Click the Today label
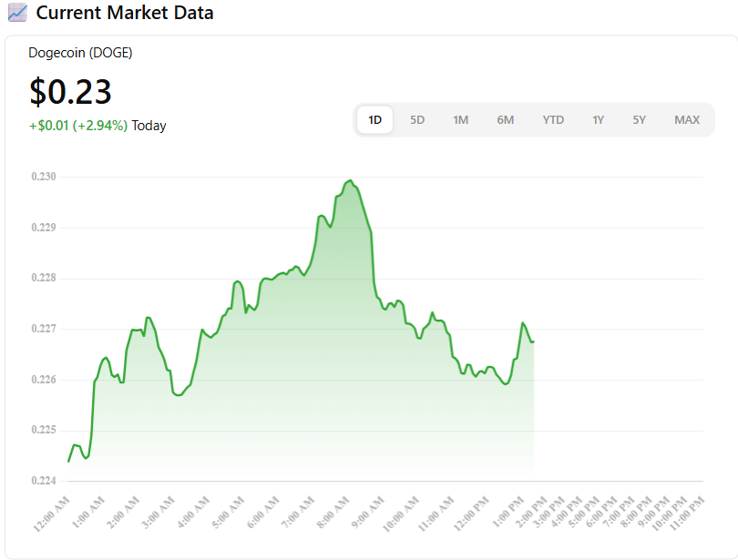This screenshot has height=560, width=738. tap(149, 126)
